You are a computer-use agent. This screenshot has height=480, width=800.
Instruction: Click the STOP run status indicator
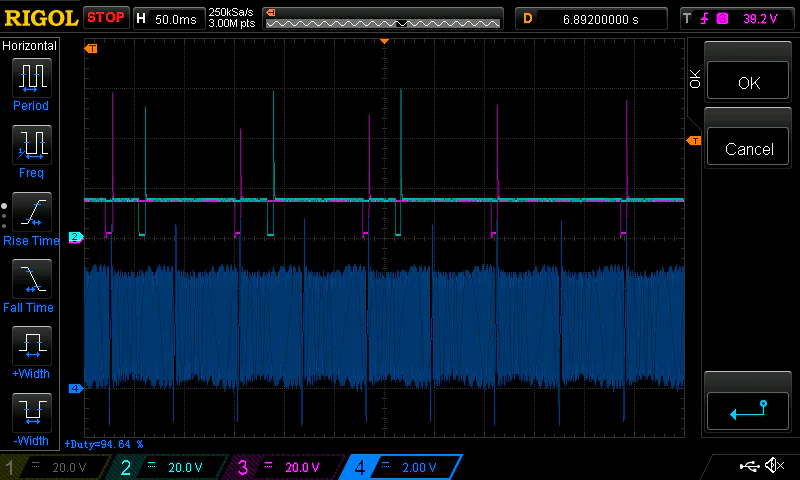(x=106, y=18)
